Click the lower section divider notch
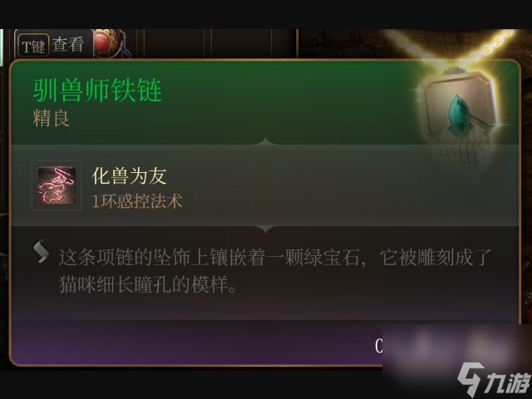 [x=266, y=229]
